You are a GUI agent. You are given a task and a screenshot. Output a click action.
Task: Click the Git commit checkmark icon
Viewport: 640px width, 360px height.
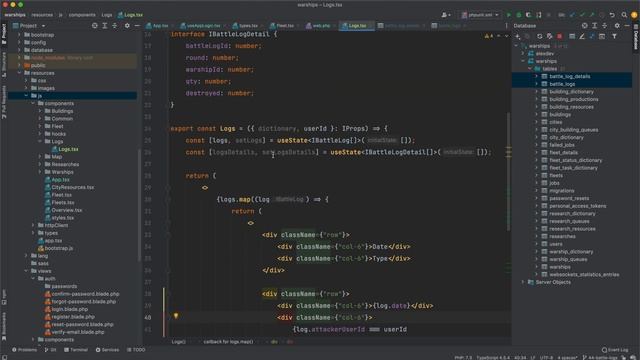click(x=582, y=15)
